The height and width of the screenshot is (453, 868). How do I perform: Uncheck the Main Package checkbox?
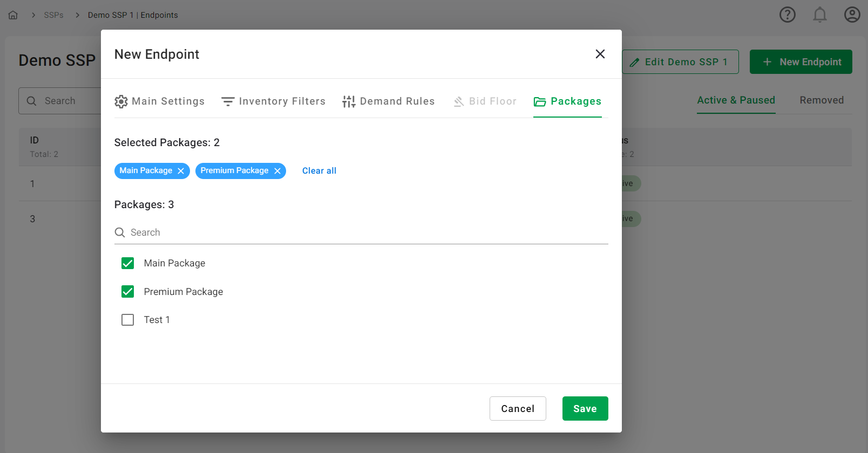[x=128, y=263]
